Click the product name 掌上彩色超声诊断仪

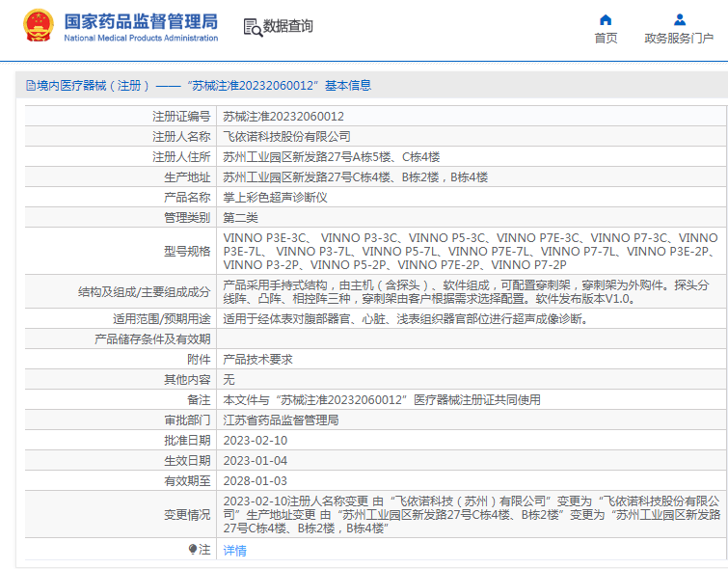pyautogui.click(x=276, y=198)
